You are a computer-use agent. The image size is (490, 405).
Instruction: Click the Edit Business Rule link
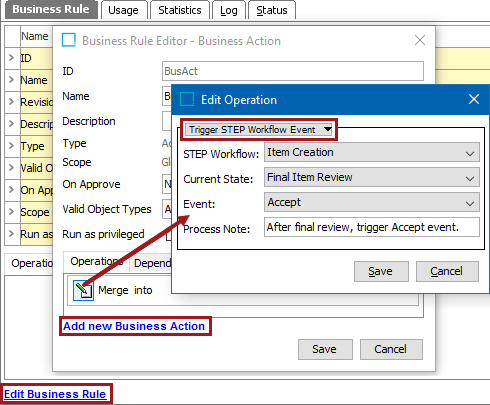(55, 394)
